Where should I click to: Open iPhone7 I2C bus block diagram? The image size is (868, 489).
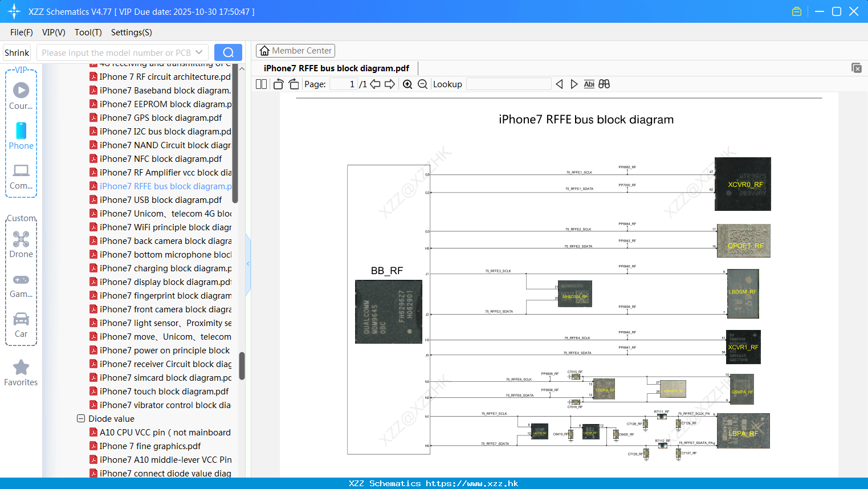coord(160,131)
